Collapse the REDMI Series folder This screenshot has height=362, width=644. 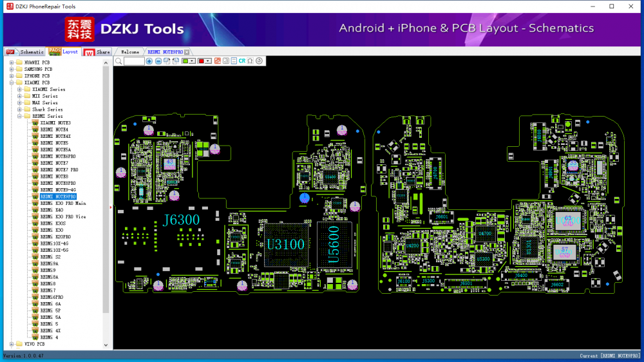click(19, 117)
